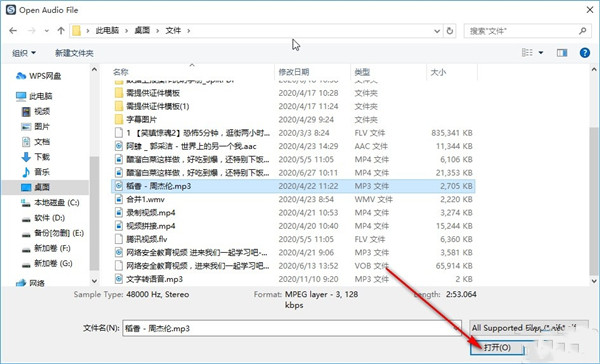Click the 打开(O) button
Viewport: 600px width, 364px height.
497,348
